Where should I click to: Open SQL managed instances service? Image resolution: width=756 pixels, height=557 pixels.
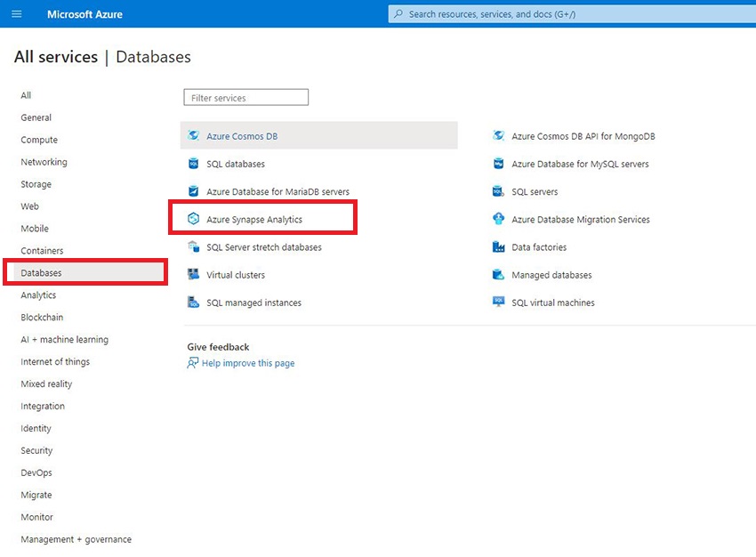[x=253, y=303]
